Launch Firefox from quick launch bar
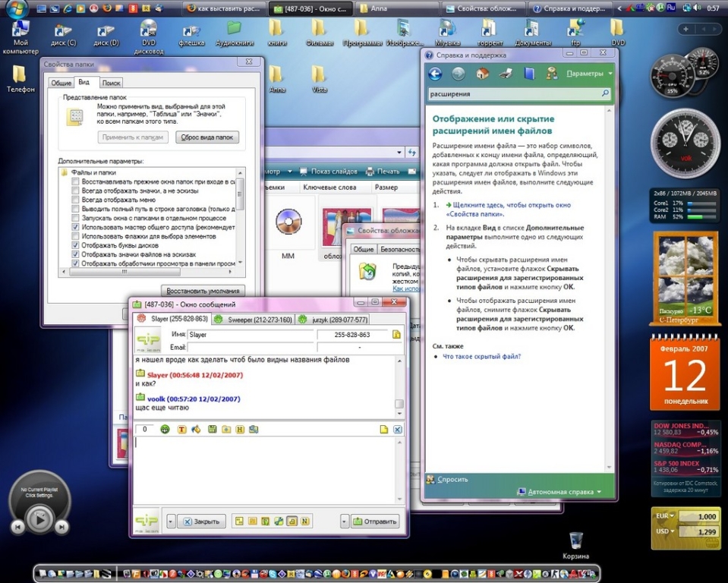728x583 pixels. [107, 8]
